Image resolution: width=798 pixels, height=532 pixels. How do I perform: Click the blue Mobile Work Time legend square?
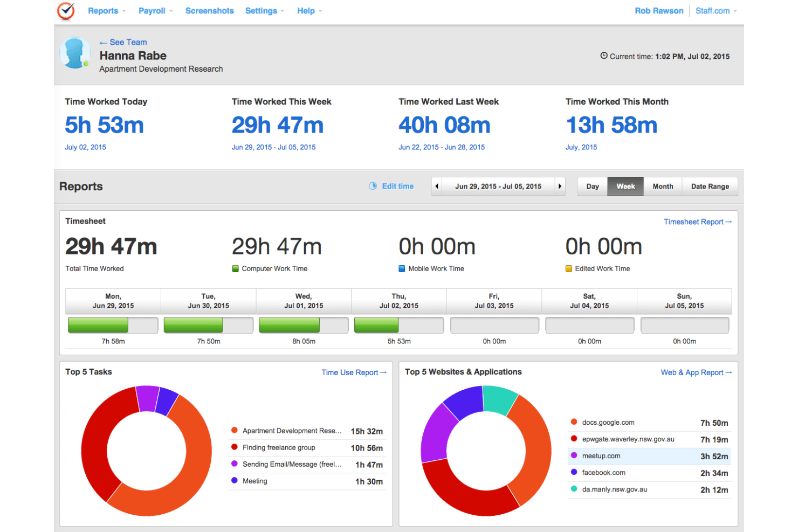click(x=401, y=268)
